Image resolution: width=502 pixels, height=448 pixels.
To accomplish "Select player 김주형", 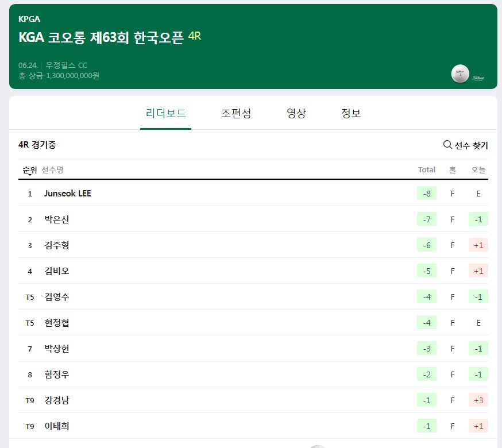I will 57,245.
